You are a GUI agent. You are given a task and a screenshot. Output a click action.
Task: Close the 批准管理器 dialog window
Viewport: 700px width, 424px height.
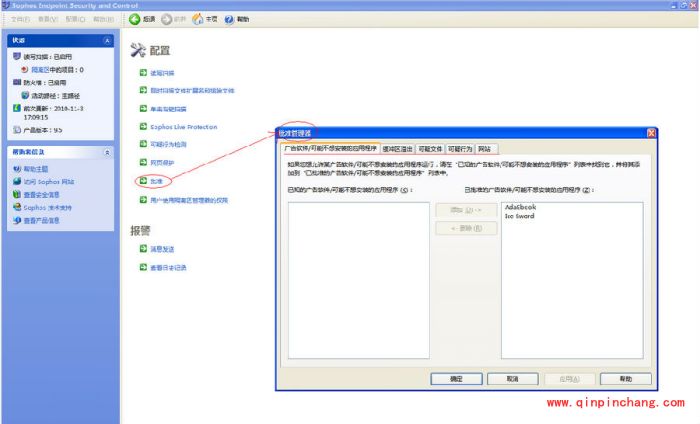[651, 133]
